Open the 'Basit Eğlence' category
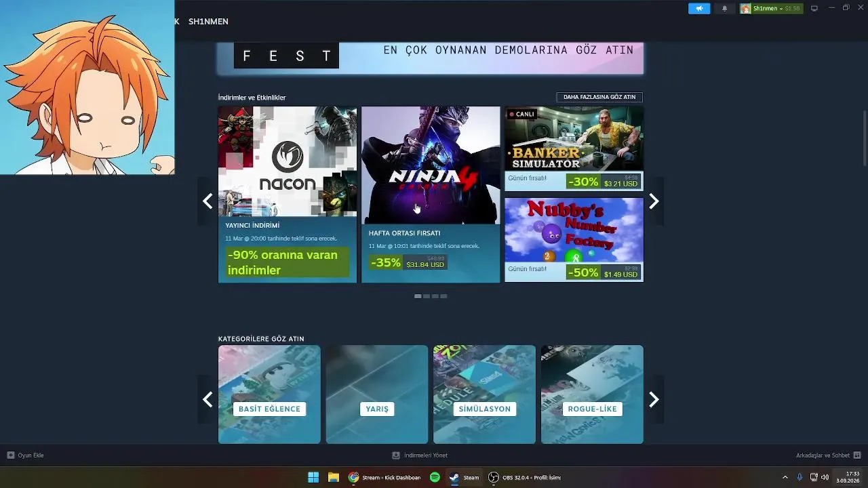The width and height of the screenshot is (868, 488). click(x=269, y=394)
